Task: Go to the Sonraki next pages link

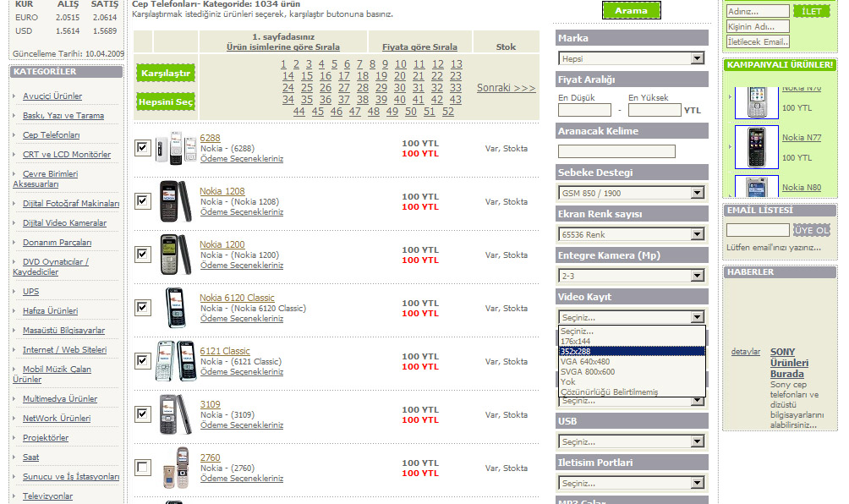Action: pyautogui.click(x=507, y=88)
